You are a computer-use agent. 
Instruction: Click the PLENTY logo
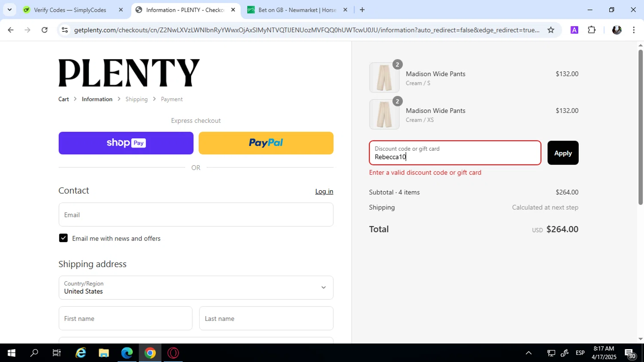129,73
